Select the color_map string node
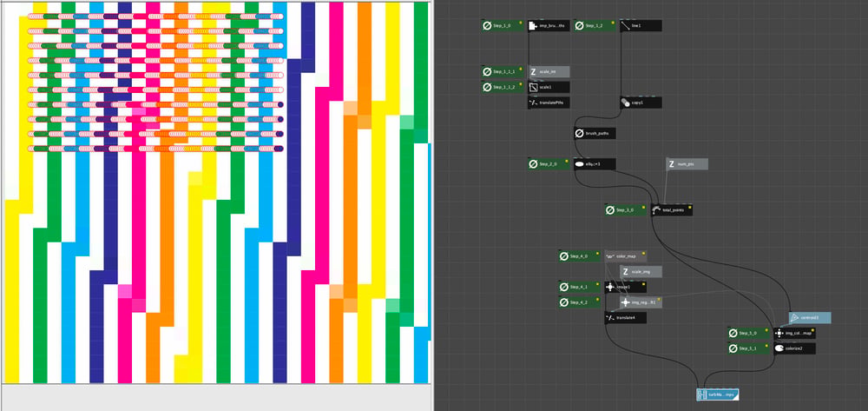This screenshot has height=411, width=868. 626,256
